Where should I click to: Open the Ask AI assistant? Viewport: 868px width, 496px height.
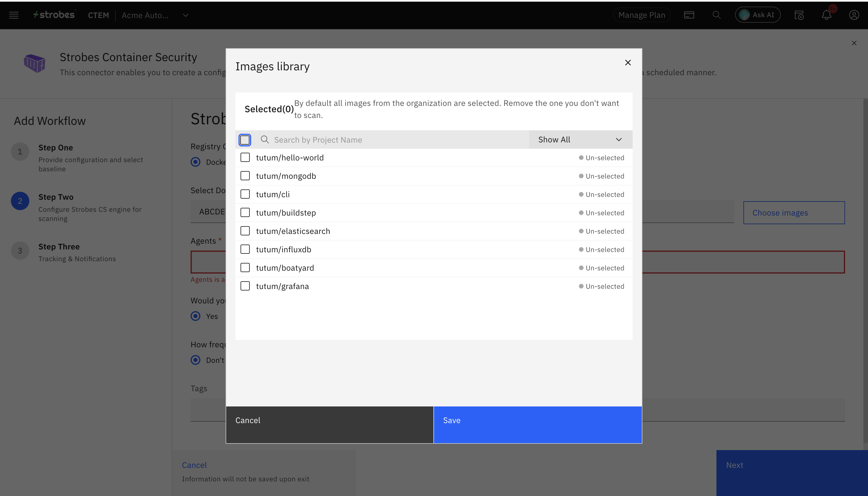point(757,15)
